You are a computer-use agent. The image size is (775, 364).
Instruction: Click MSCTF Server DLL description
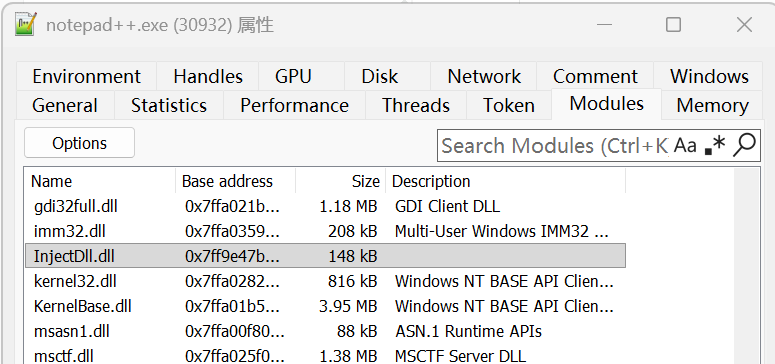[x=460, y=356]
